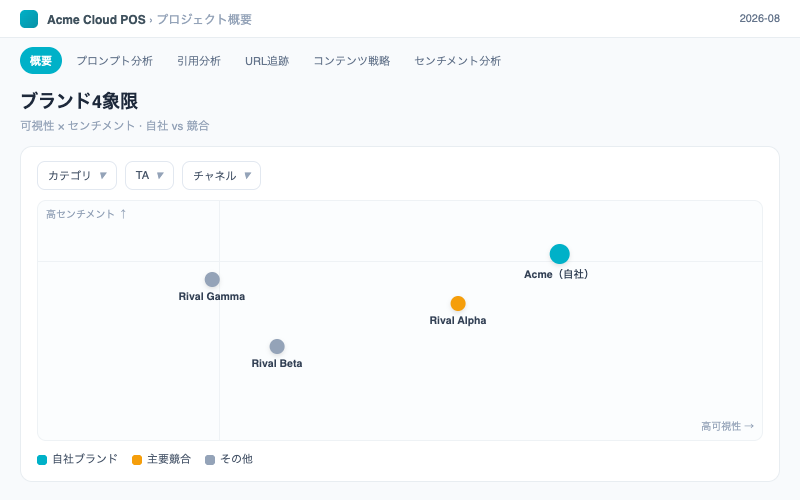Click the Acme（自社）label text
Viewport: 800px width, 500px height.
tap(556, 274)
